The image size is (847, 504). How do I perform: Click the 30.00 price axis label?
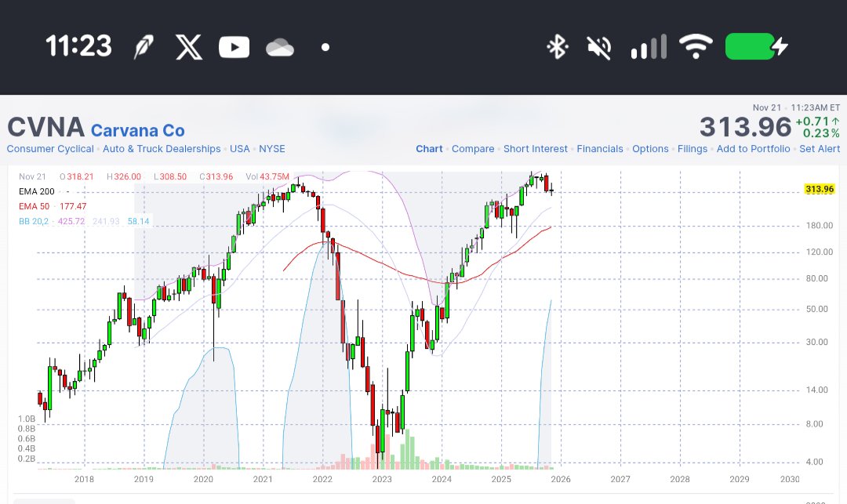pos(816,342)
